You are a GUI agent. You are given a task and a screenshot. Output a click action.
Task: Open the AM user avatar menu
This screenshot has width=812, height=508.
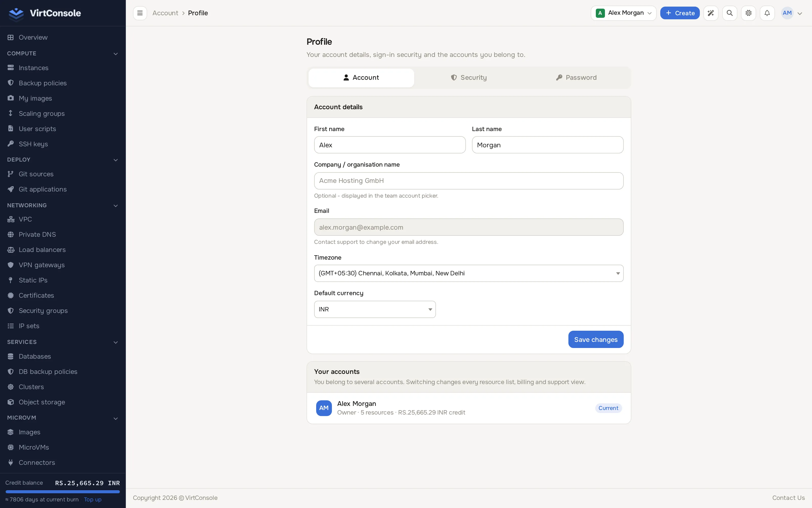tap(791, 13)
